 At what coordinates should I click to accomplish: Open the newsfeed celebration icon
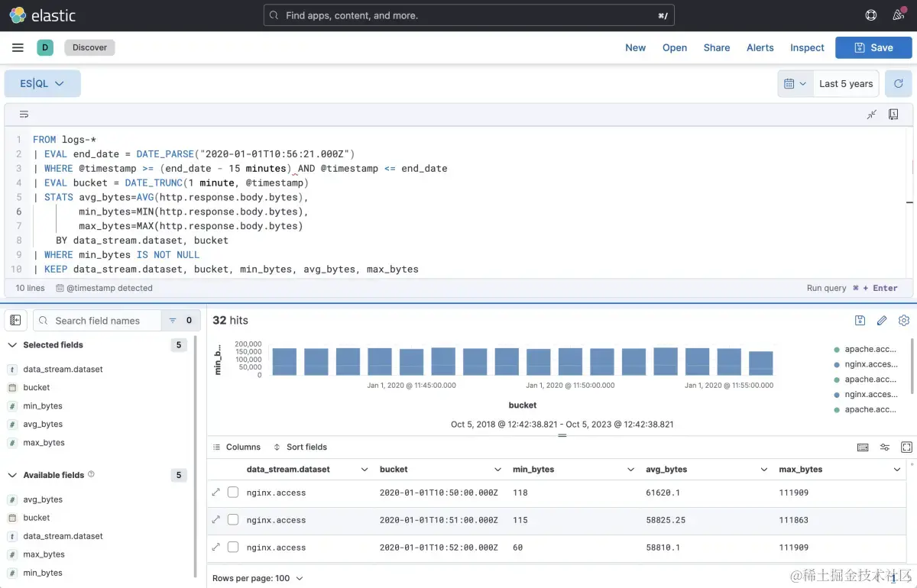899,15
